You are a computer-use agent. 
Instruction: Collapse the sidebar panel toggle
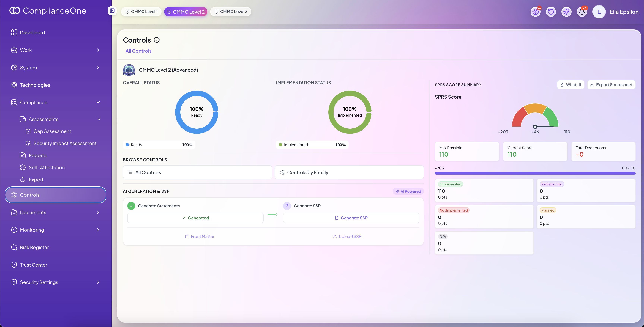(x=112, y=11)
